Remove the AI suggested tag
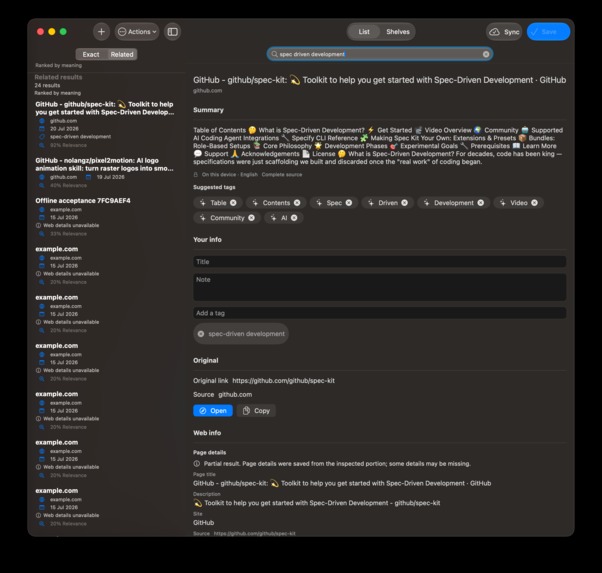This screenshot has width=602, height=573. tap(294, 218)
